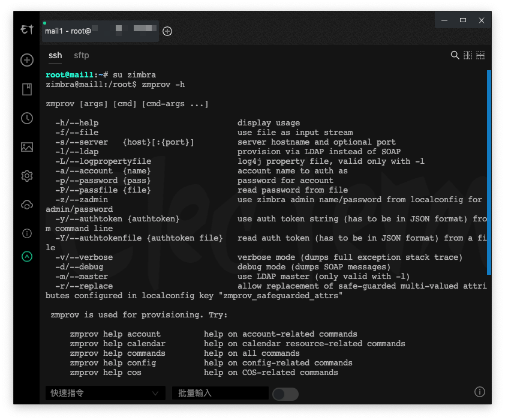This screenshot has width=505, height=420.
Task: Open the 快速指令 quick commands dropdown
Action: tap(106, 393)
